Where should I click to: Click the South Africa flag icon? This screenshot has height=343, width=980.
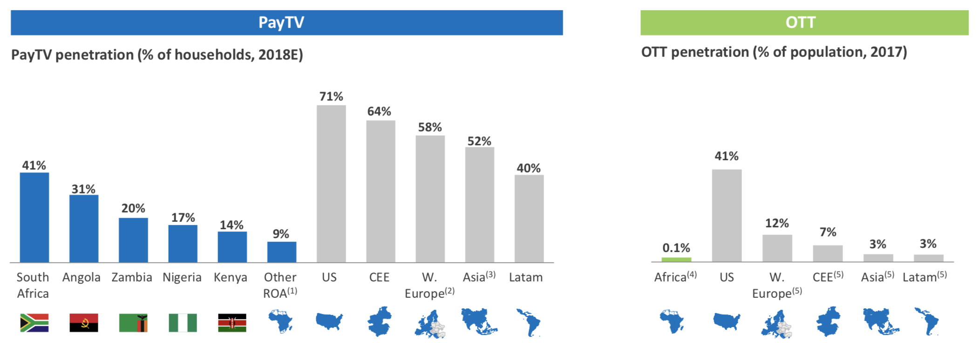[34, 322]
